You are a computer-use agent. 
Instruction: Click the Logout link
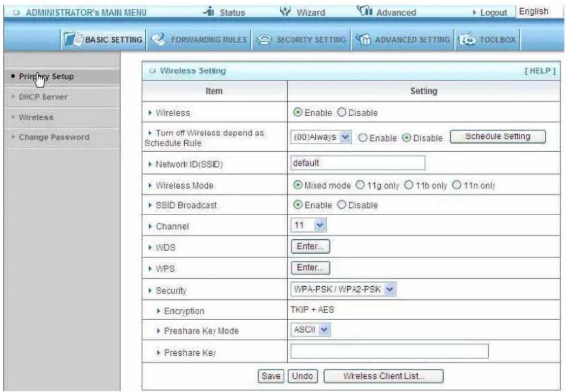(x=493, y=12)
